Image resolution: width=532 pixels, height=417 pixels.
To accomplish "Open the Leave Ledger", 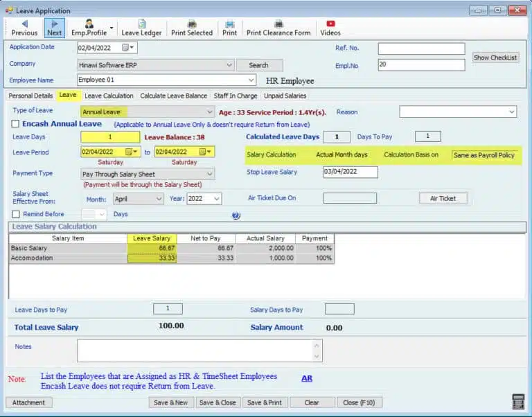I will tap(141, 28).
